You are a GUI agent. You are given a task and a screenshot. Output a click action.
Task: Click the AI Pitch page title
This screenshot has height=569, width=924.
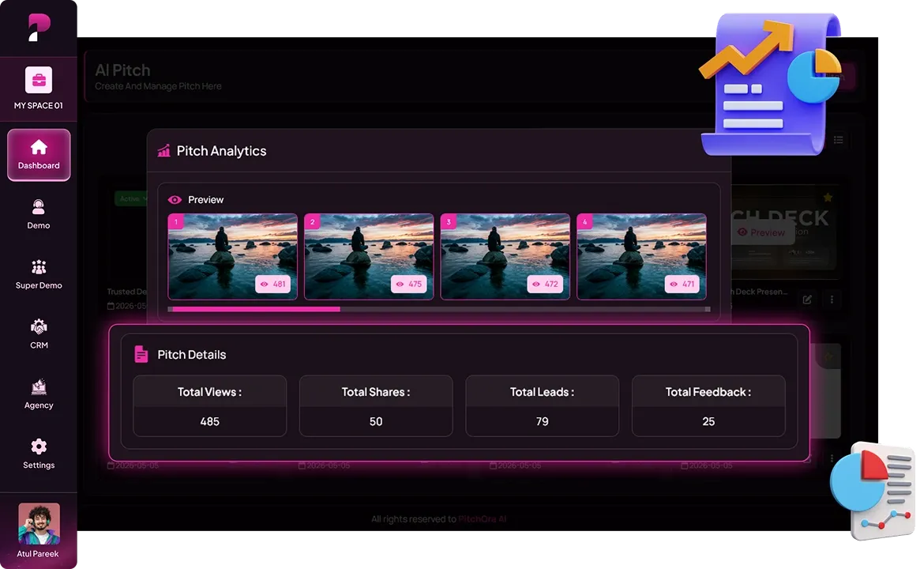pyautogui.click(x=122, y=70)
